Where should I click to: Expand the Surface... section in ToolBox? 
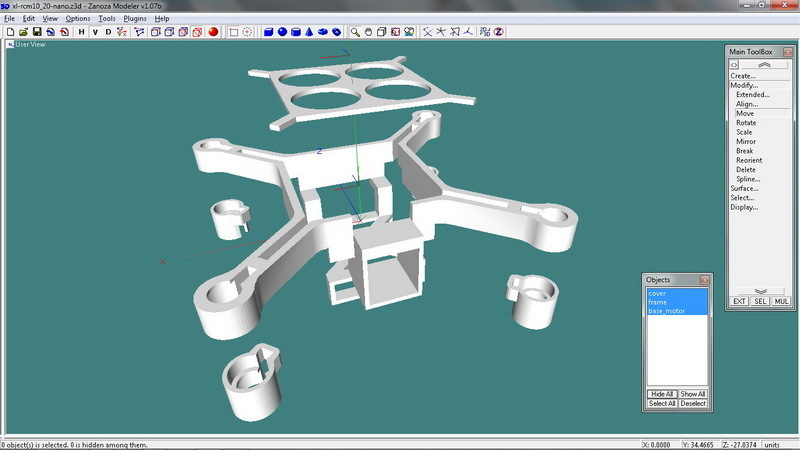coord(744,188)
